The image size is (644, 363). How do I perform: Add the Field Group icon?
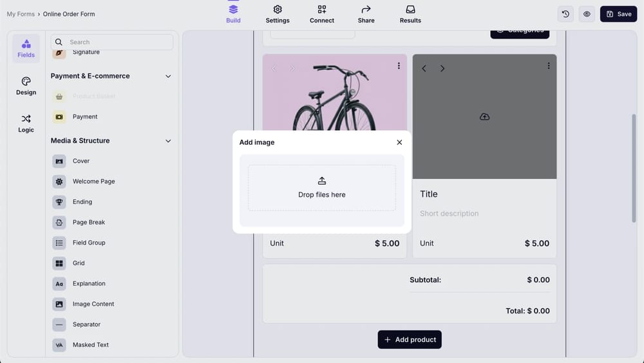pyautogui.click(x=59, y=243)
